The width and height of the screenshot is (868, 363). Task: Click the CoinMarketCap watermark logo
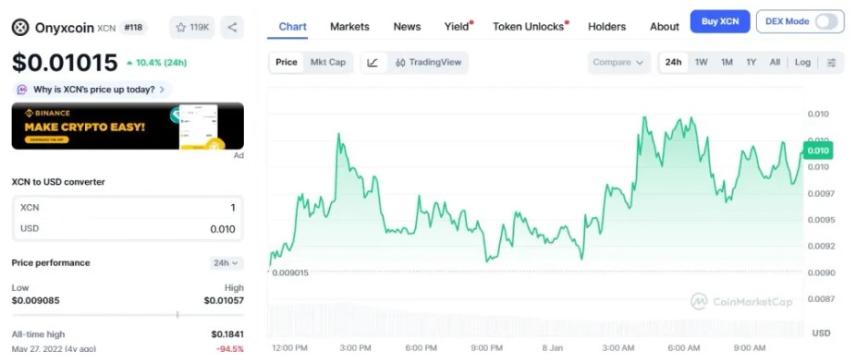pyautogui.click(x=741, y=302)
